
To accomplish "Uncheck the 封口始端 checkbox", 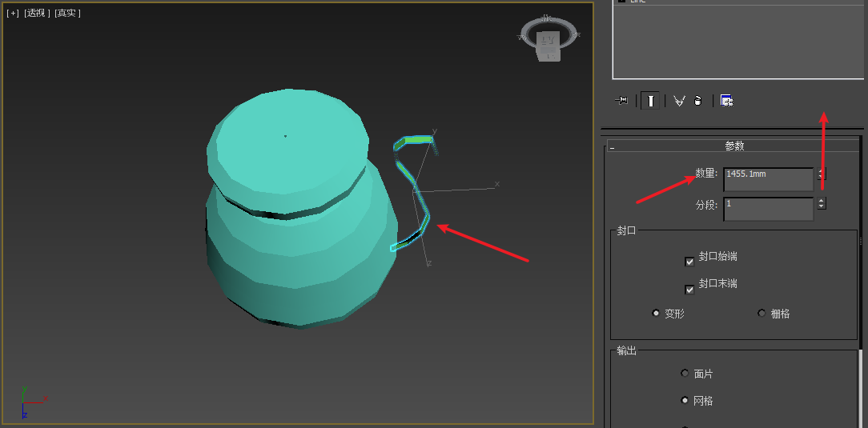I will click(689, 262).
